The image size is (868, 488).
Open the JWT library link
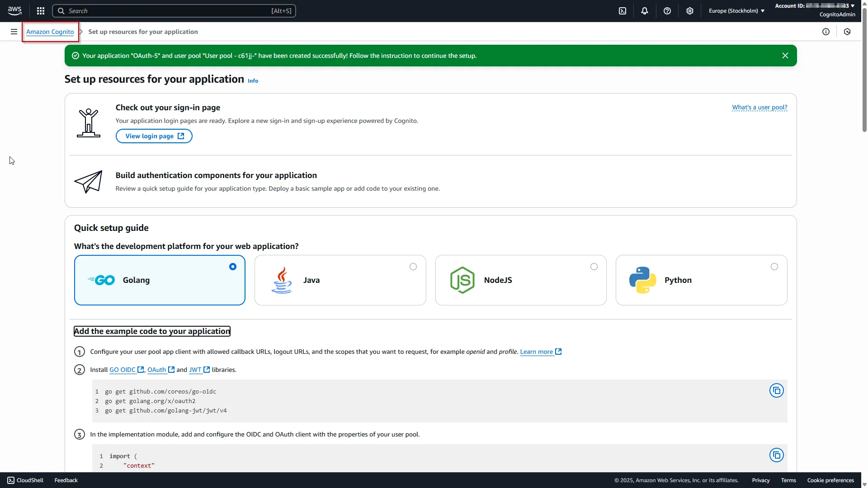tap(199, 370)
